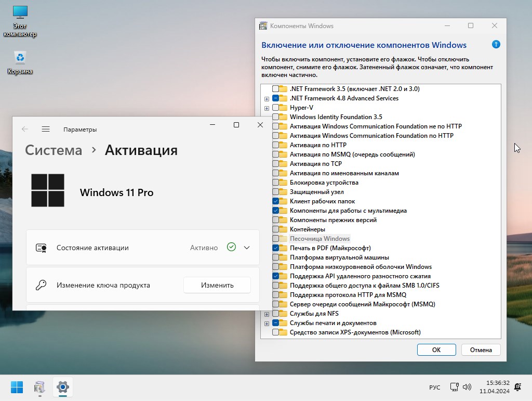The width and height of the screenshot is (532, 401).
Task: Select Активация по TCP row text
Action: [x=315, y=164]
